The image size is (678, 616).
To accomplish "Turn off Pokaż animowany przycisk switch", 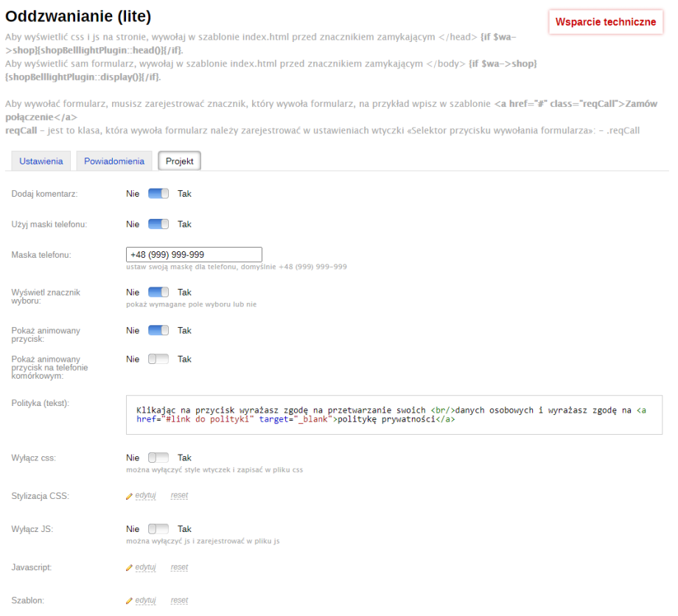I will 158,331.
